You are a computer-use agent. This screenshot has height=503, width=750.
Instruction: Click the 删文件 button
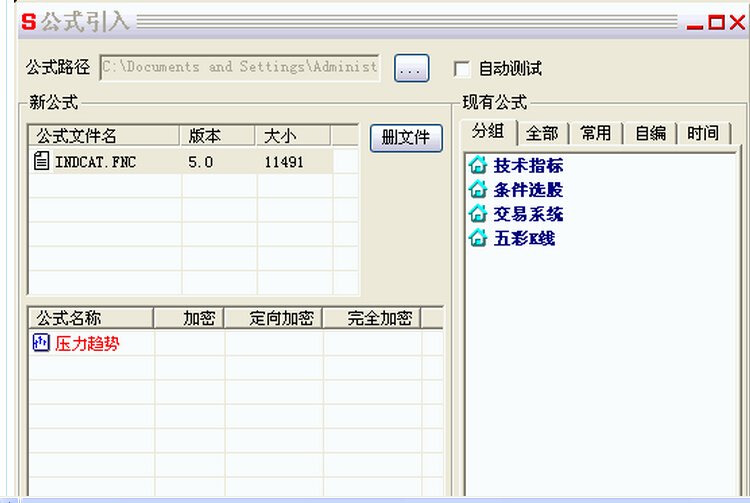(x=406, y=138)
